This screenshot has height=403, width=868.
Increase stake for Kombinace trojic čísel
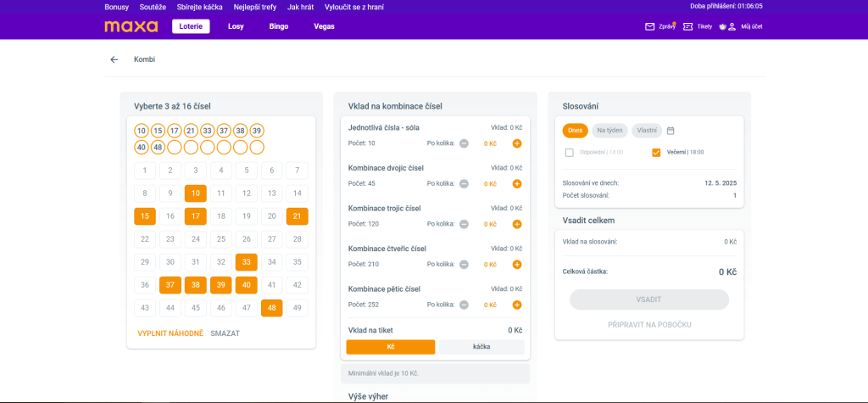(517, 224)
